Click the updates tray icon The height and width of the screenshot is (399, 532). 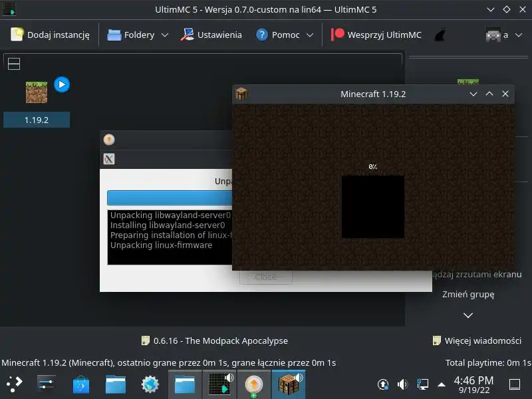(x=383, y=384)
